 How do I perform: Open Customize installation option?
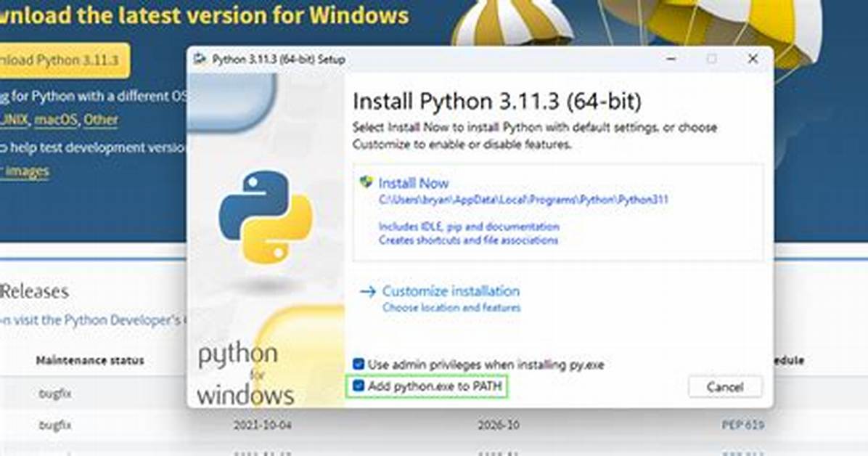(451, 291)
